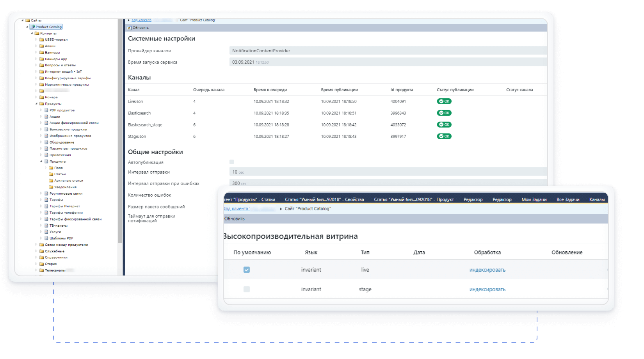Expand the Справочники folder node
Image resolution: width=644 pixels, height=359 pixels.
pyautogui.click(x=36, y=257)
